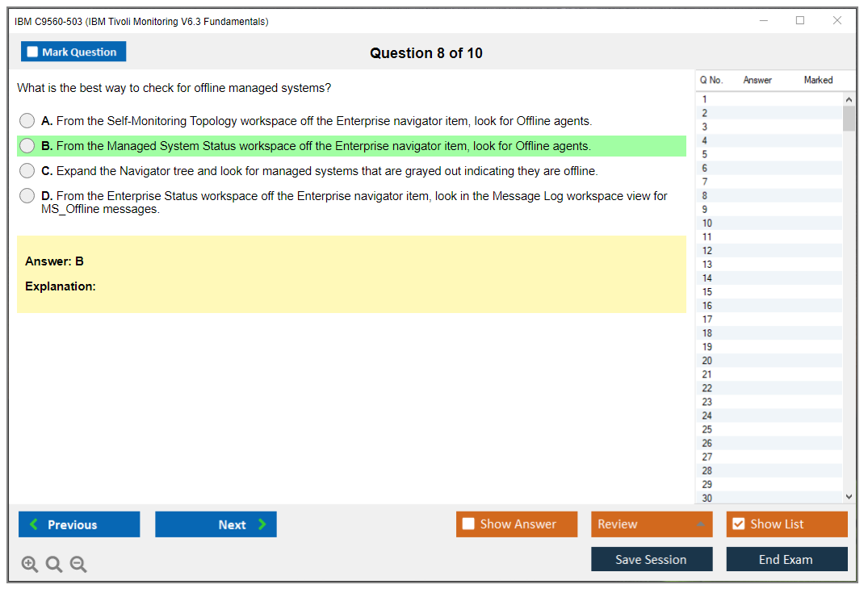Click the End Exam button
The width and height of the screenshot is (868, 593).
pos(786,559)
